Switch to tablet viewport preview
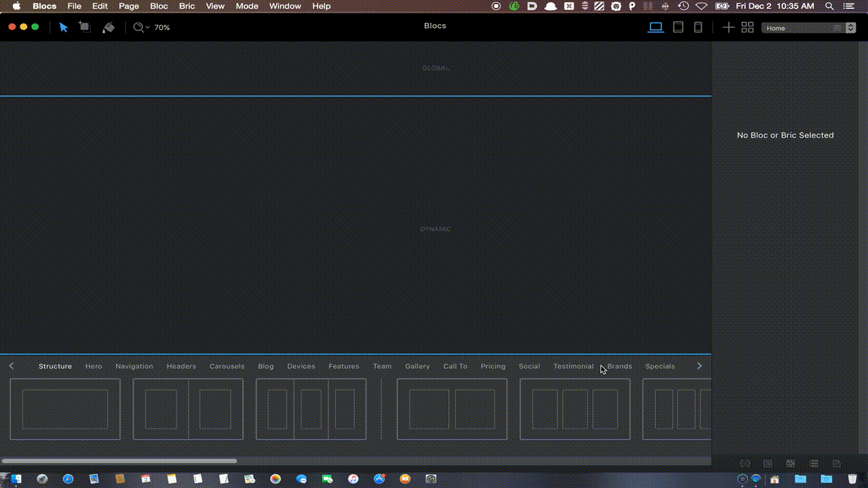The height and width of the screenshot is (488, 868). 677,28
